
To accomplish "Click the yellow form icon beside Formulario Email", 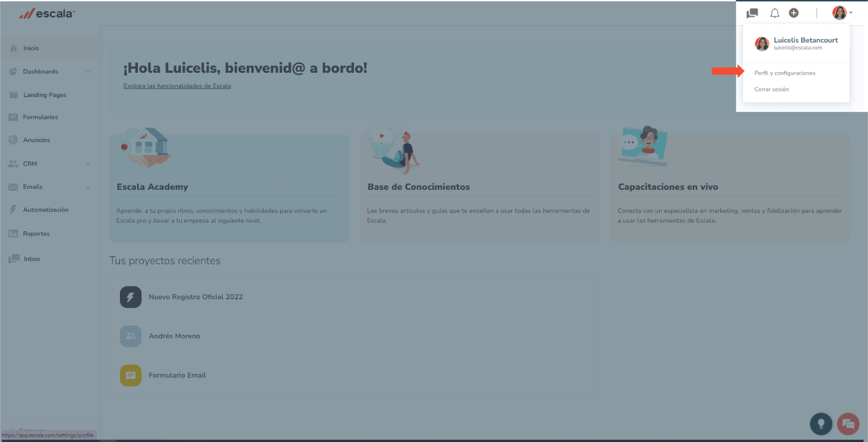I will pyautogui.click(x=130, y=375).
